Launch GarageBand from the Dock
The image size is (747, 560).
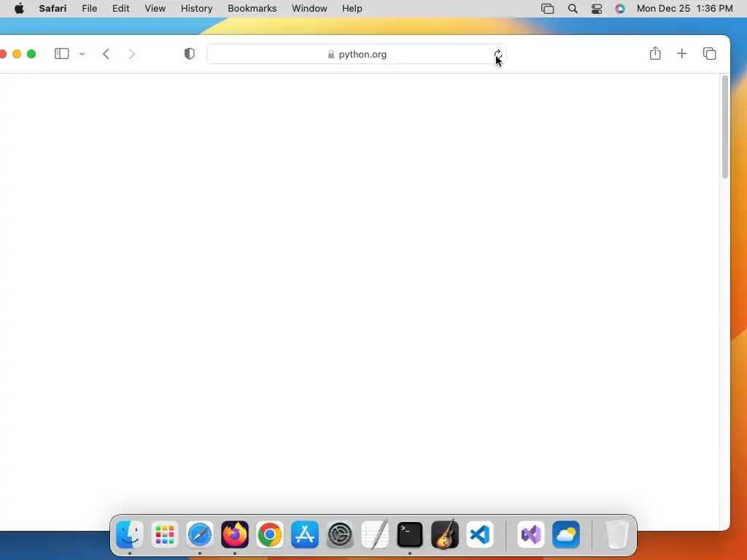(445, 534)
